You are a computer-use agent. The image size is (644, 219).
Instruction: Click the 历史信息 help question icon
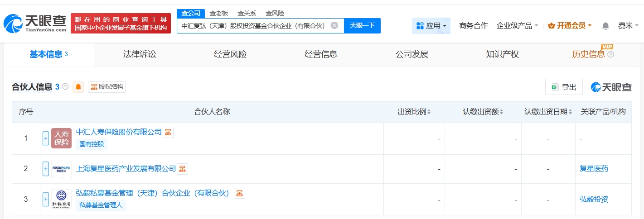611,55
